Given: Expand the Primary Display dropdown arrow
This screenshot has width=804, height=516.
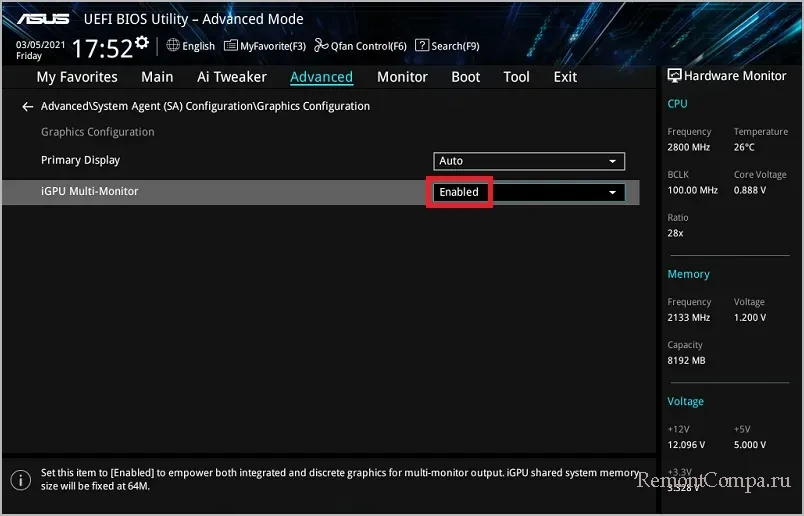Looking at the screenshot, I should (612, 161).
